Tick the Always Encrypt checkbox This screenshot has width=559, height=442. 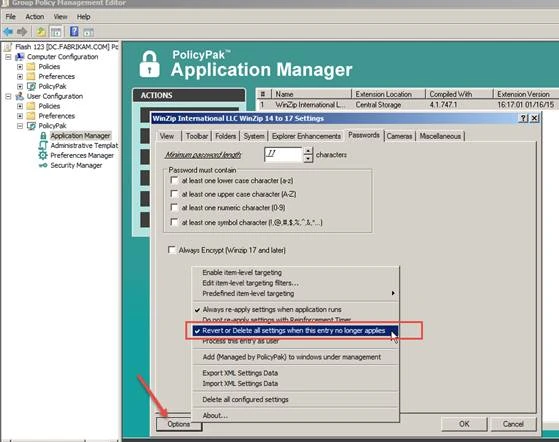pyautogui.click(x=172, y=250)
